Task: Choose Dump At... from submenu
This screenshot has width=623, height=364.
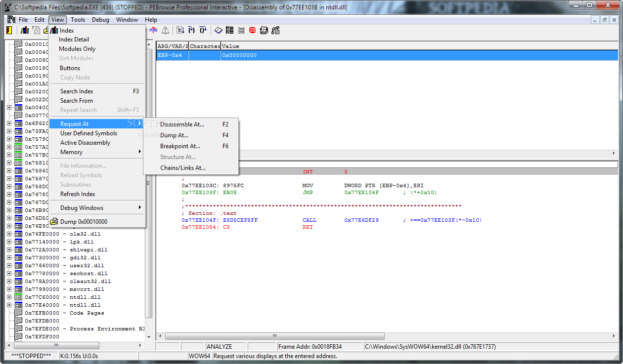Action: [x=191, y=135]
